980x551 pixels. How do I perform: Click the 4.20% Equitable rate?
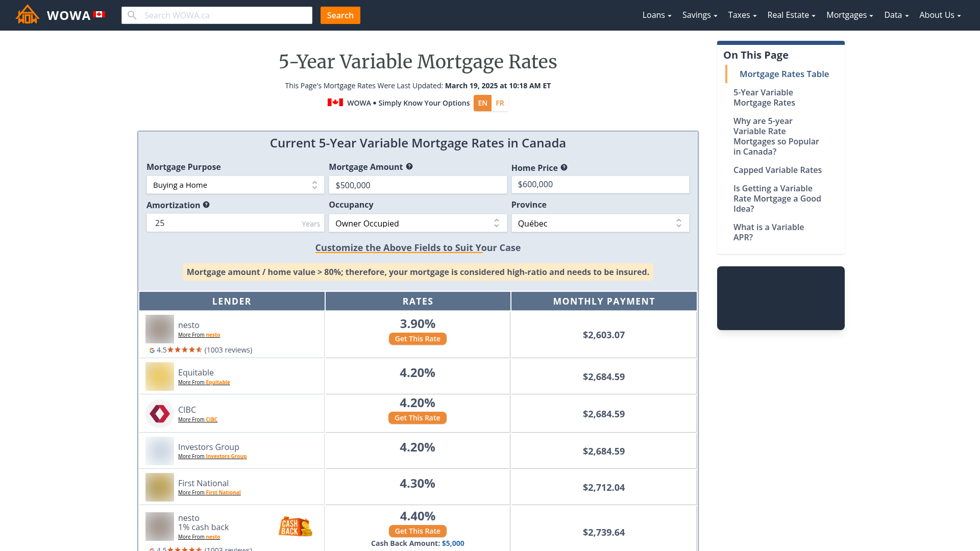[418, 373]
